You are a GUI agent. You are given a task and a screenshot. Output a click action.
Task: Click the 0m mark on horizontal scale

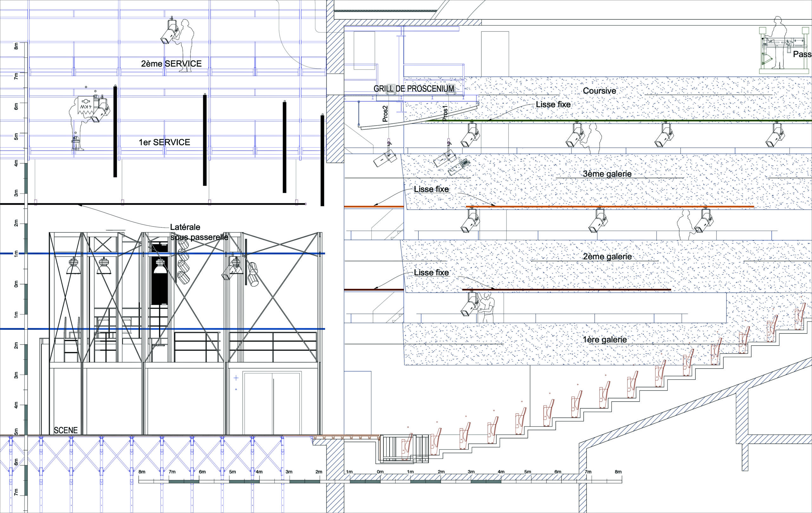click(380, 472)
